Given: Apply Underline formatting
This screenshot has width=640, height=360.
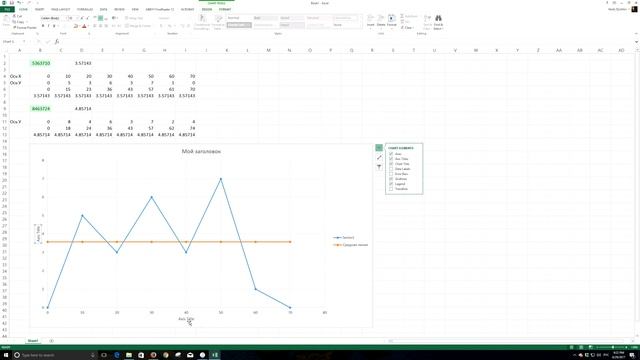Looking at the screenshot, I should pyautogui.click(x=54, y=26).
